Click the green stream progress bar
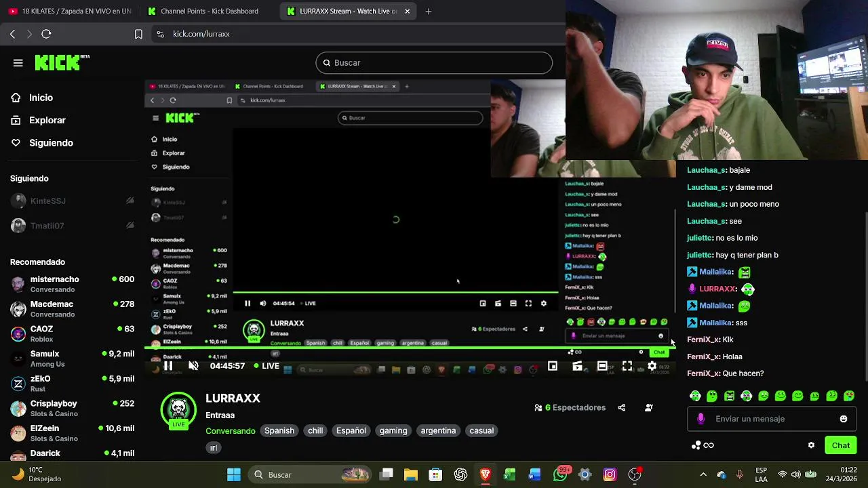 (410, 348)
